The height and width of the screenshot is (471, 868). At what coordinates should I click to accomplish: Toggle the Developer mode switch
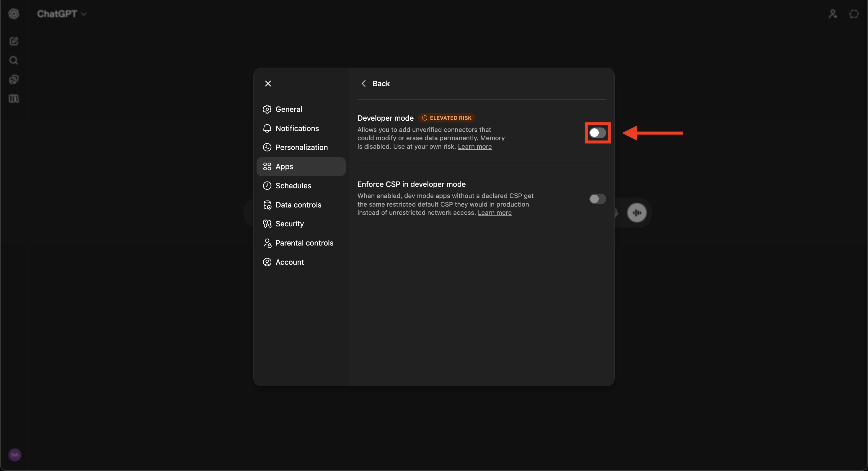tap(598, 133)
